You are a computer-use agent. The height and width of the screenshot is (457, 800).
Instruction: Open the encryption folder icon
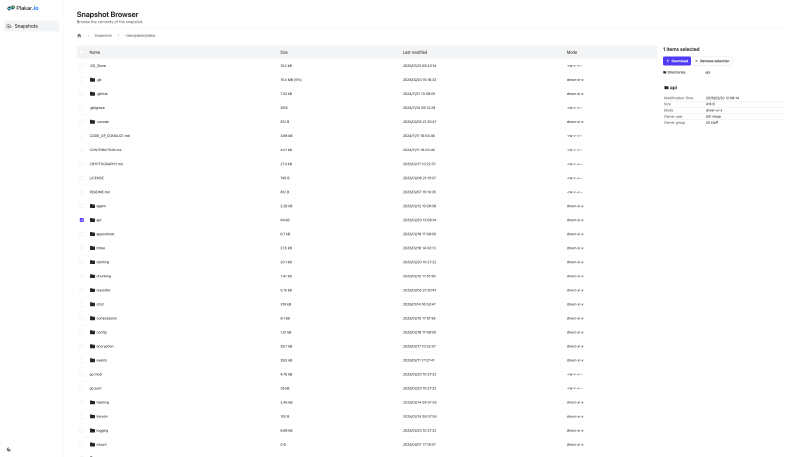tap(92, 346)
